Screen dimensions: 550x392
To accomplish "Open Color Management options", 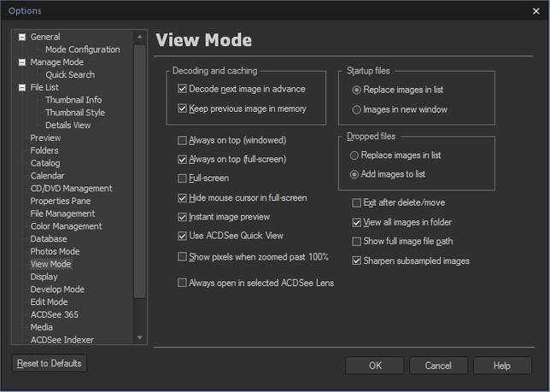I will [66, 226].
